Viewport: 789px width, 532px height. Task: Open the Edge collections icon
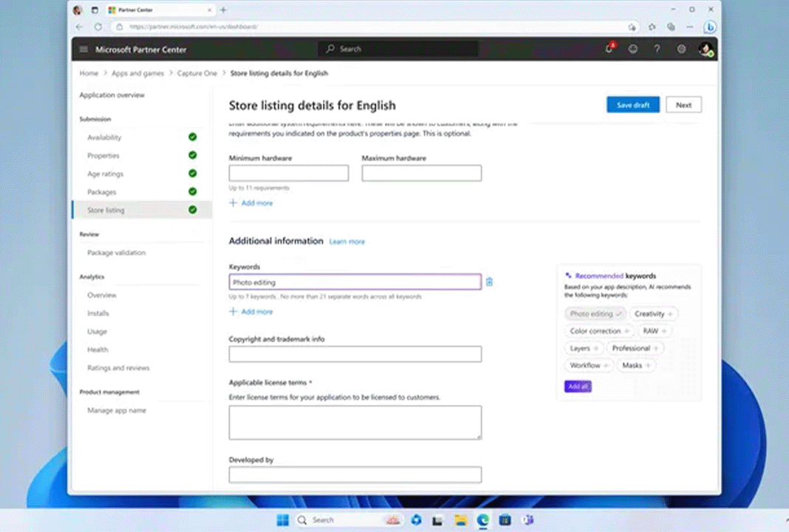click(671, 27)
